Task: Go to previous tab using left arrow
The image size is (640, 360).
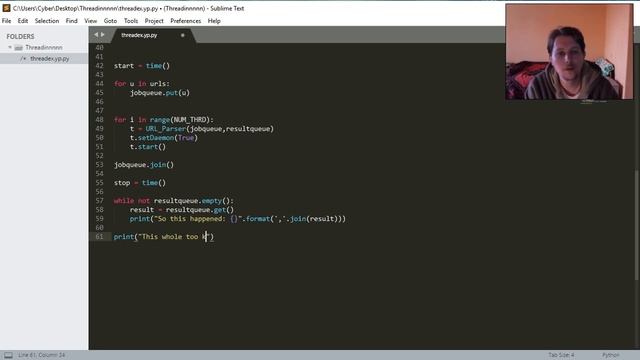Action: (96, 35)
